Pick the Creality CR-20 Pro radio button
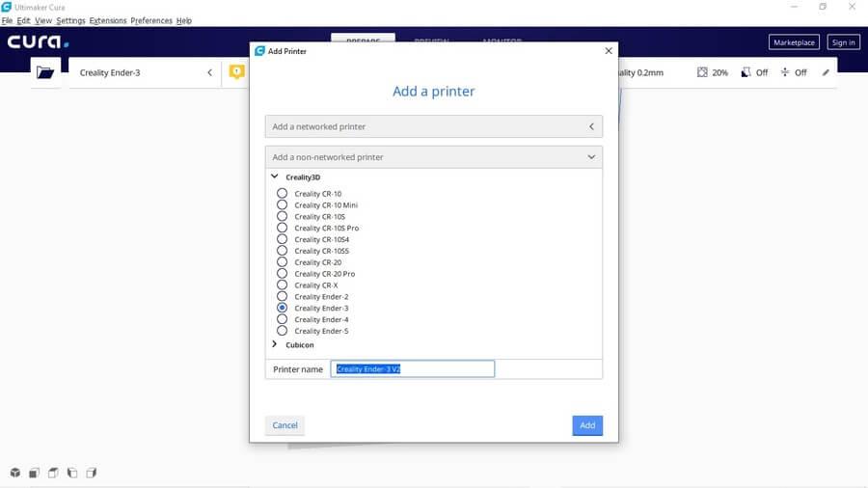The height and width of the screenshot is (488, 868). click(282, 274)
